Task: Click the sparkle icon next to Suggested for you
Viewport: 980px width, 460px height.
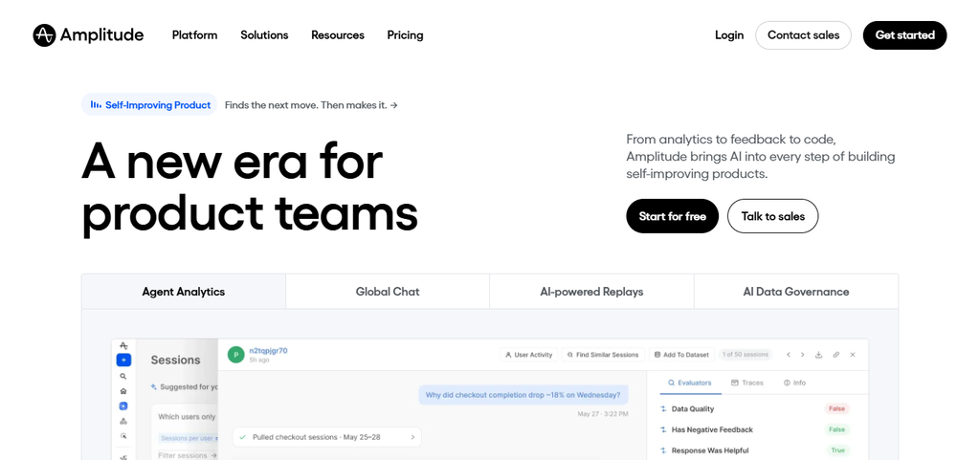Action: click(x=154, y=387)
